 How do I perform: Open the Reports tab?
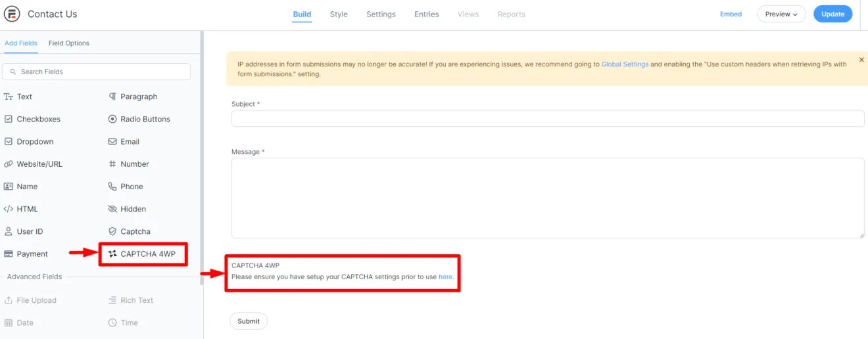(x=511, y=14)
